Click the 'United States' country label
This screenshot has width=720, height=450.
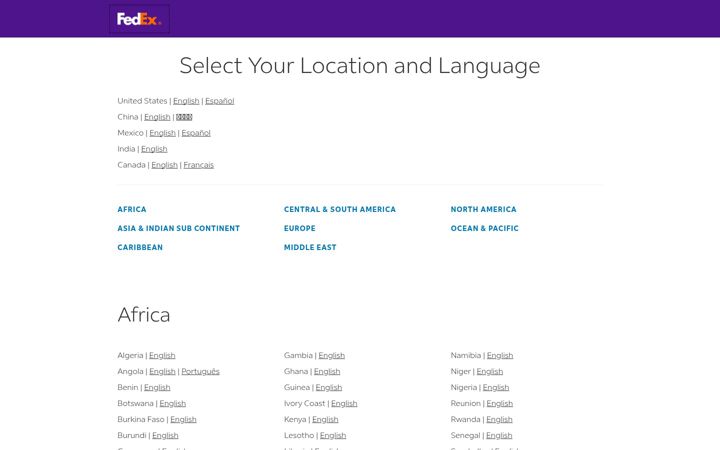coord(142,101)
